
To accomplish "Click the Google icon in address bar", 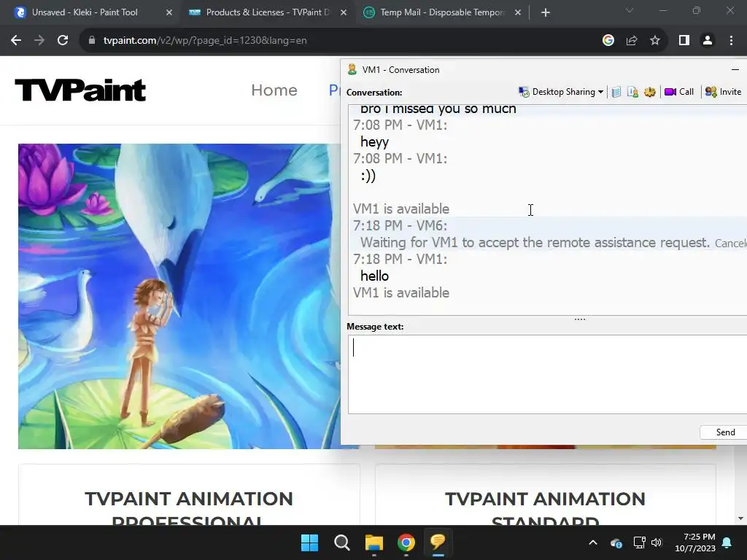I will [x=608, y=41].
